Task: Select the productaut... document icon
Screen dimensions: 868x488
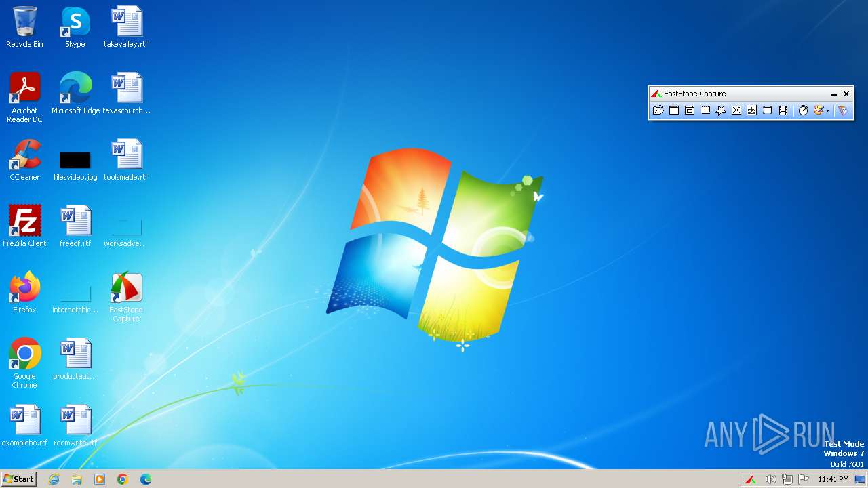Action: click(x=75, y=359)
